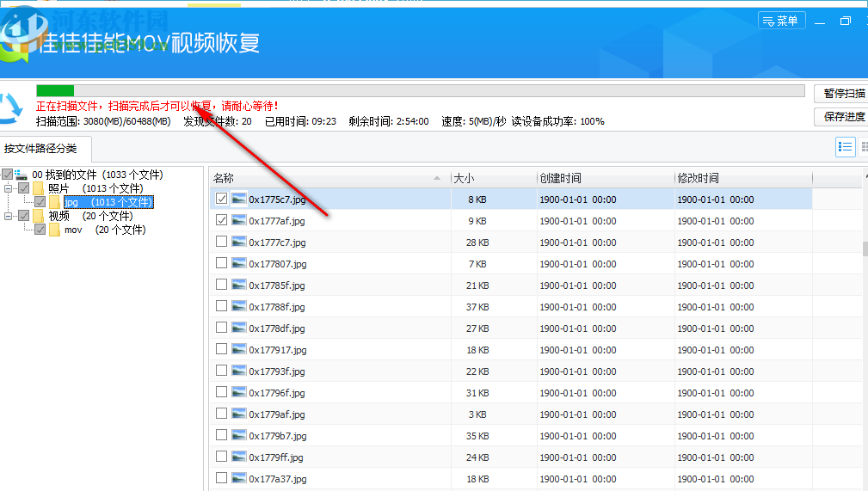This screenshot has width=868, height=491.
Task: Click the scan progress bar
Action: pos(420,91)
